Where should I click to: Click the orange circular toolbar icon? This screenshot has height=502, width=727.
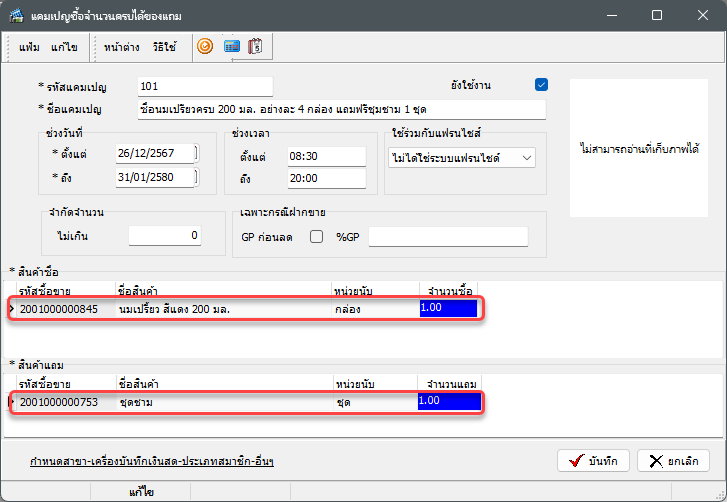(x=205, y=46)
